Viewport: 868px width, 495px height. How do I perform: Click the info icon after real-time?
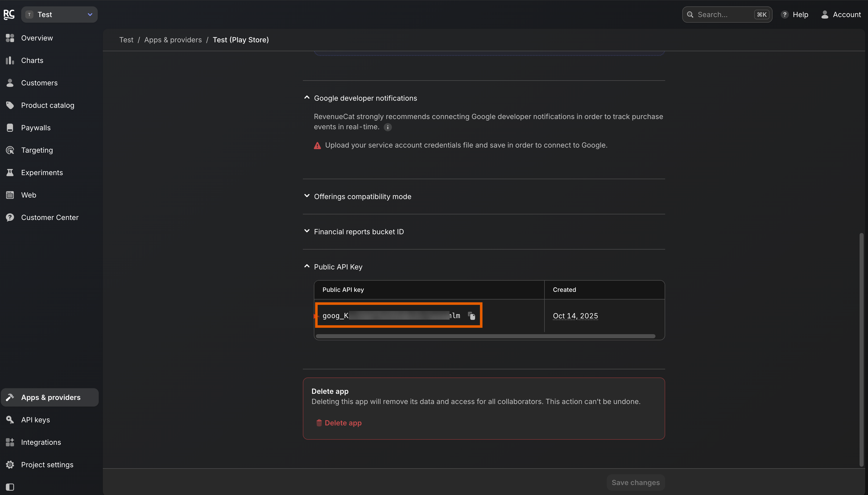tap(388, 127)
